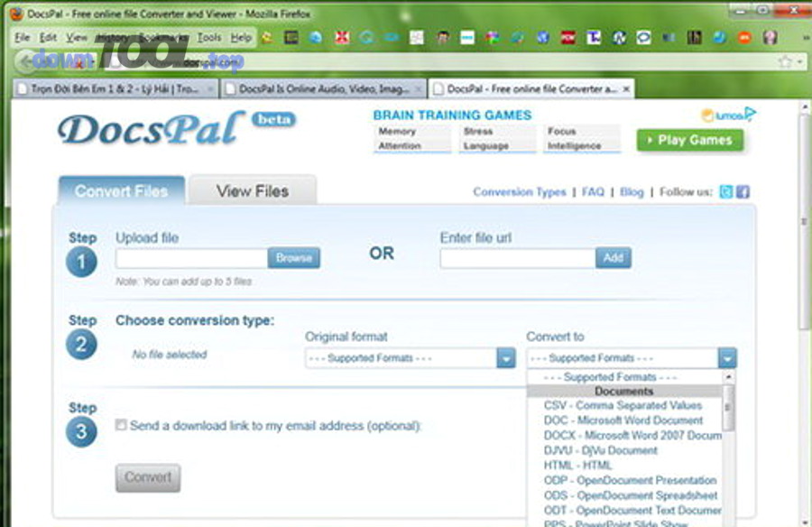Screen dimensions: 812x527
Task: Open the 'Tw' bookmark icon in toolbar
Action: pyautogui.click(x=594, y=37)
